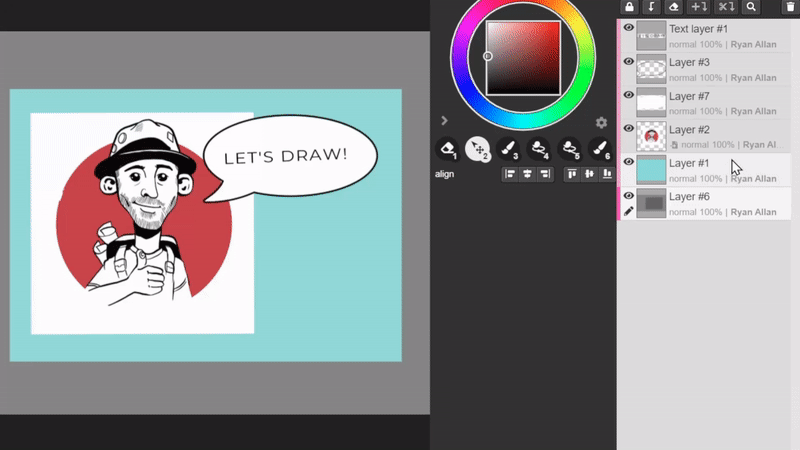Select the eraser tool in slot 1

[447, 149]
